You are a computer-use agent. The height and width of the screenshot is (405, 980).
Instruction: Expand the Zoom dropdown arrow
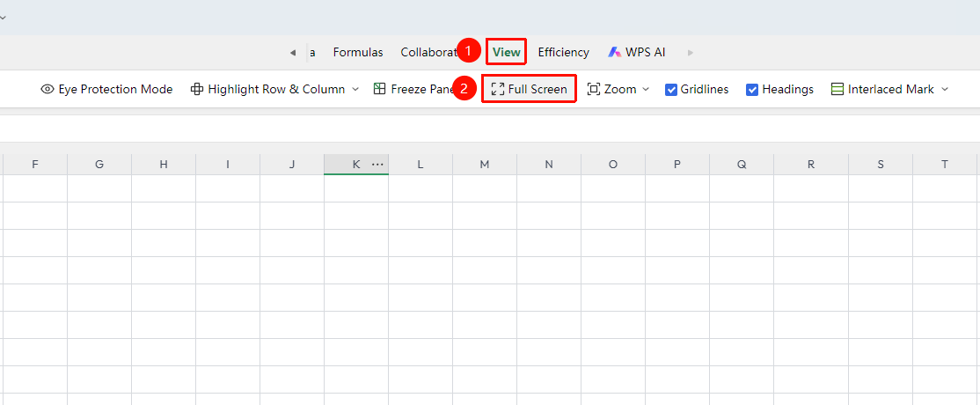point(647,90)
